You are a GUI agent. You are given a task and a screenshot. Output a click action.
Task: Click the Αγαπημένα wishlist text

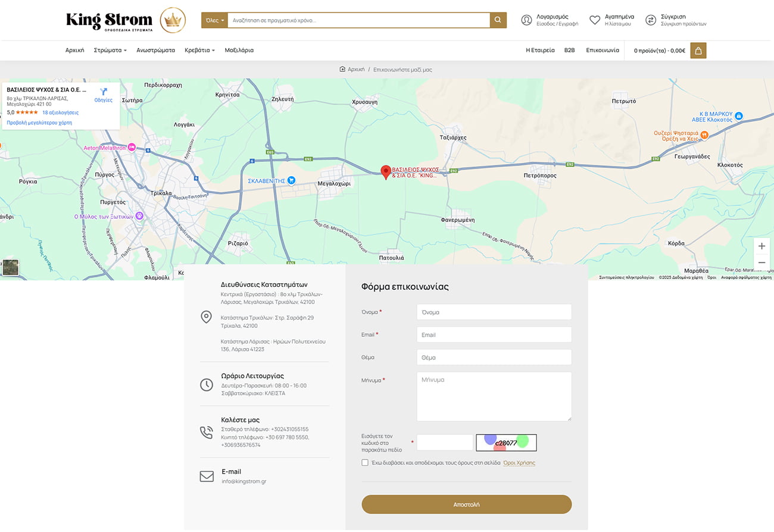point(619,17)
